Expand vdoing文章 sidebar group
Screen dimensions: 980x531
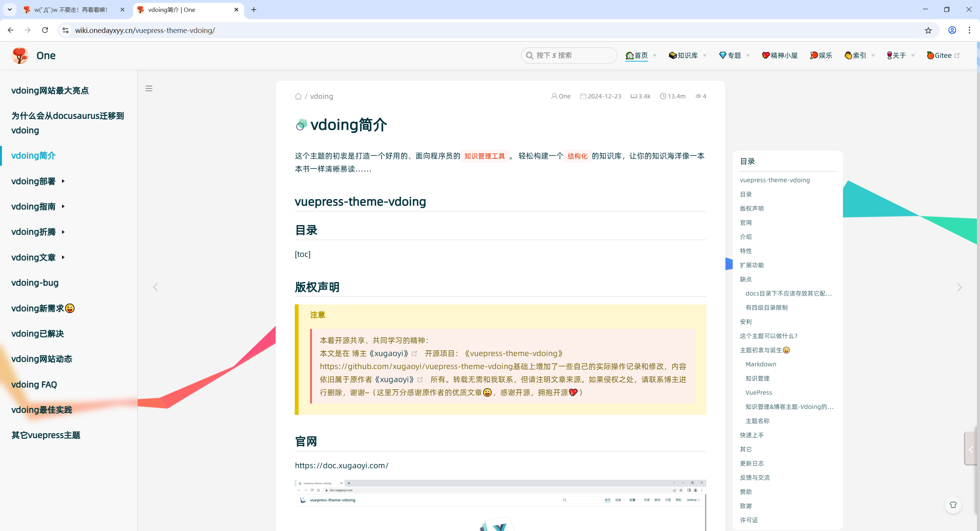(x=38, y=257)
